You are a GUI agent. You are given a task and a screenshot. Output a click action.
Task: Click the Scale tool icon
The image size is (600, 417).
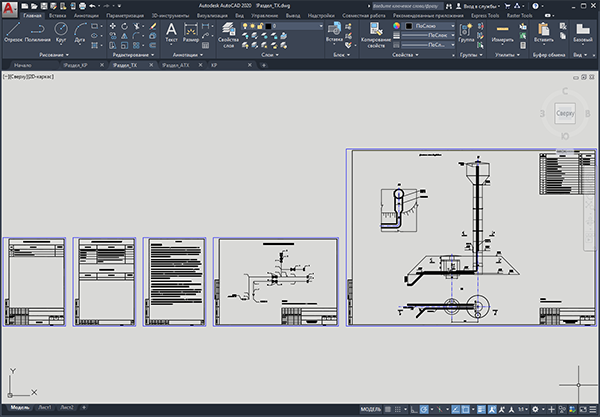tap(124, 46)
